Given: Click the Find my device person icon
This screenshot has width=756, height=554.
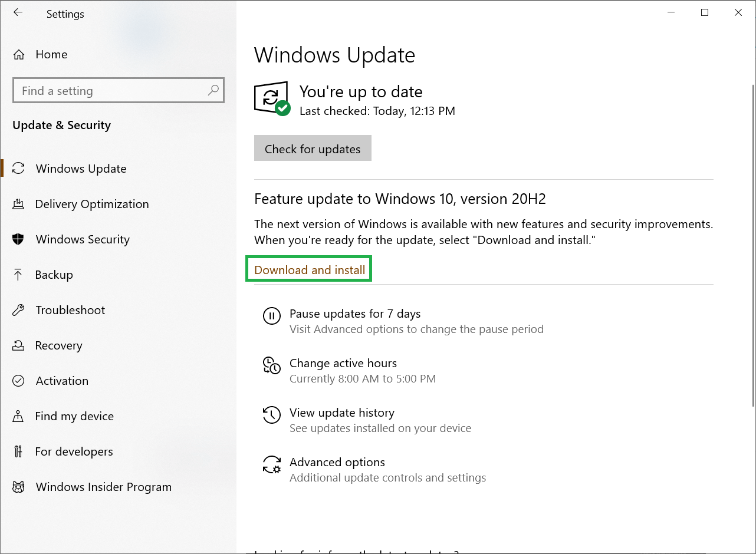Looking at the screenshot, I should point(18,416).
